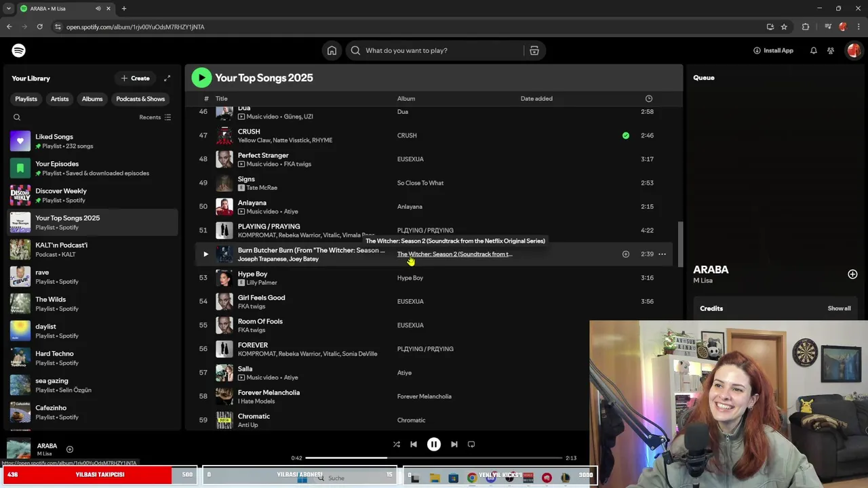Image resolution: width=868 pixels, height=488 pixels.
Task: Open the user profile avatar
Action: [x=854, y=50]
